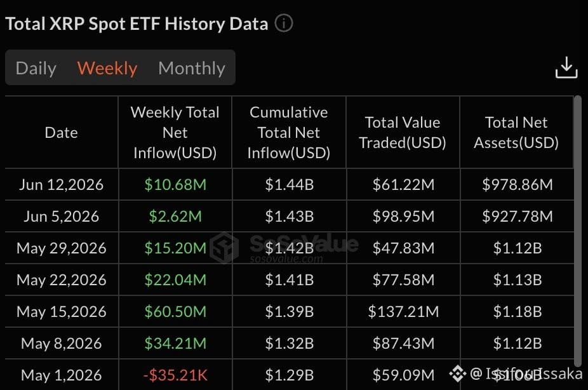Image resolution: width=588 pixels, height=390 pixels.
Task: Click the info icon beside History Data title
Action: click(283, 24)
